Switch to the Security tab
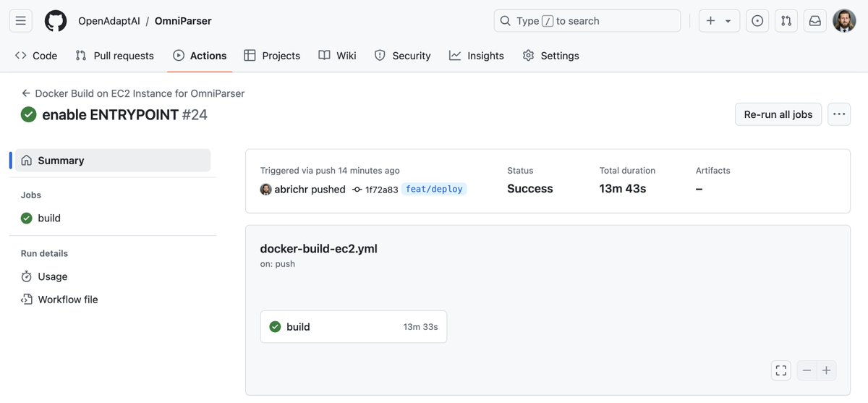The width and height of the screenshot is (868, 403). click(x=402, y=56)
